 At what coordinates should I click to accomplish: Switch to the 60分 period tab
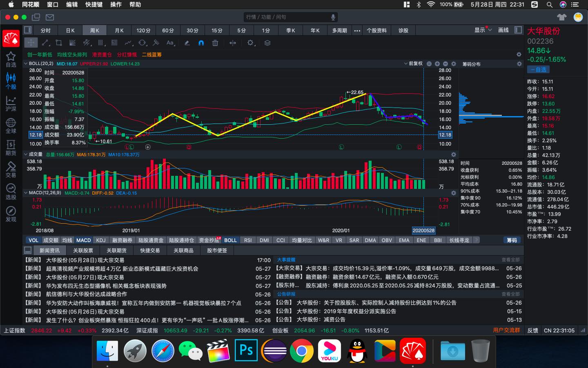pyautogui.click(x=168, y=30)
